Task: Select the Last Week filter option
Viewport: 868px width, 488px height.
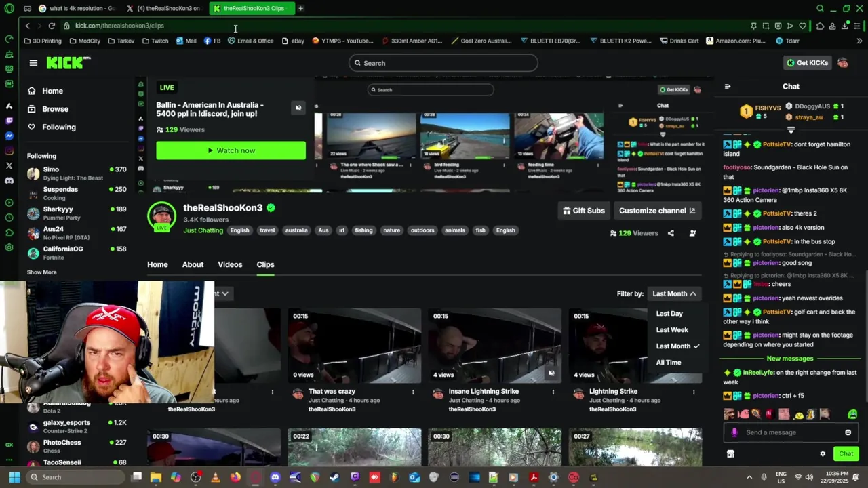Action: click(x=672, y=330)
